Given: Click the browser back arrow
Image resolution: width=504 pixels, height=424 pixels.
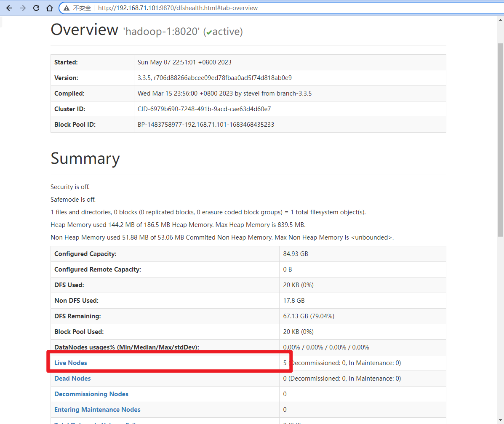Looking at the screenshot, I should coord(9,8).
